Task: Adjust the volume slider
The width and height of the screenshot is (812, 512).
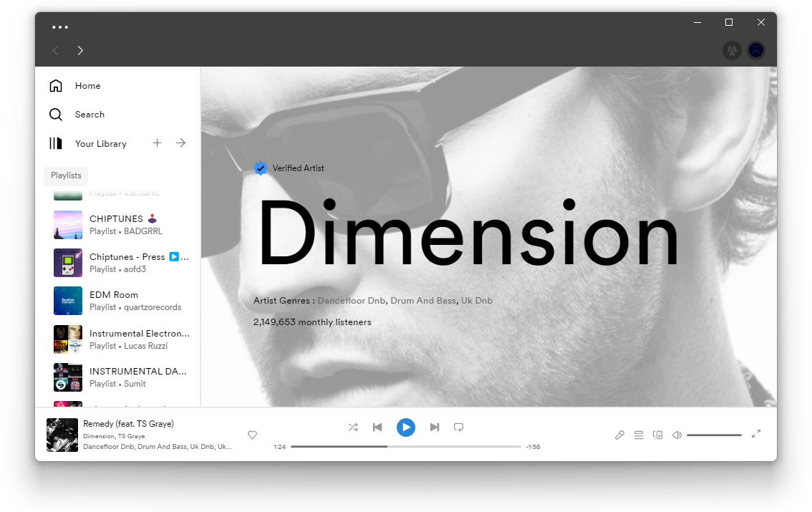Action: coord(714,435)
